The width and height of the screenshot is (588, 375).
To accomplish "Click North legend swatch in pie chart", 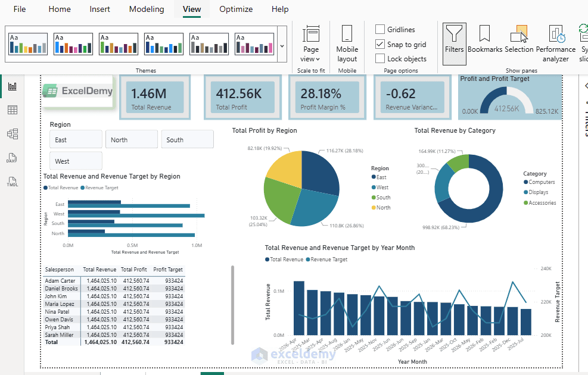I will [374, 207].
